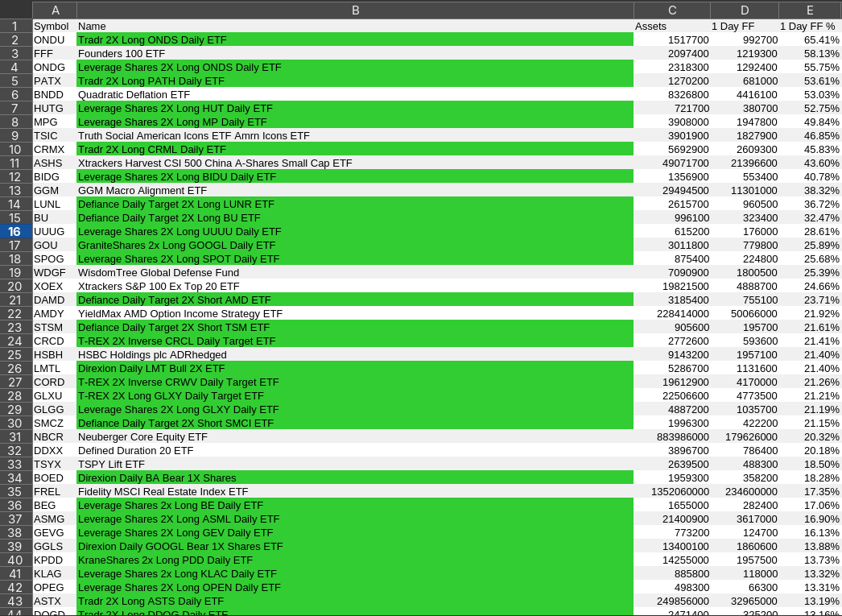
Task: Select 'Defiance Daily Target 2X Long LUNR ETF'
Action: click(x=355, y=204)
